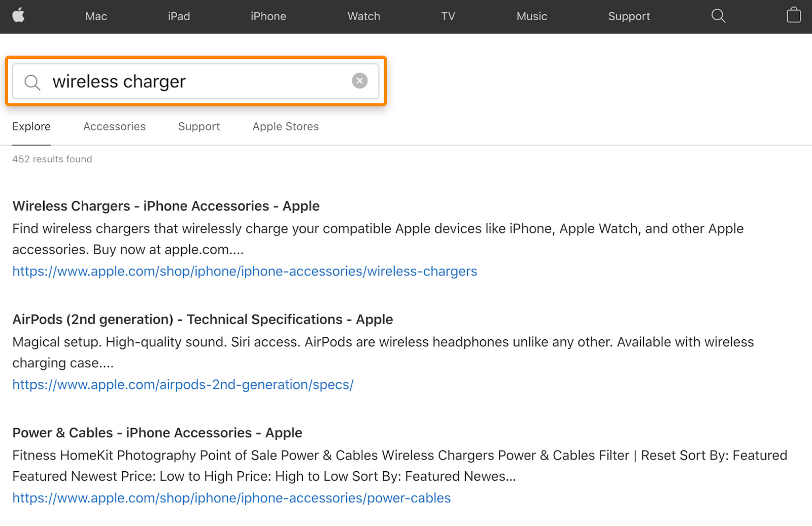The image size is (812, 526).
Task: Open search from the navigation bar
Action: click(x=718, y=16)
